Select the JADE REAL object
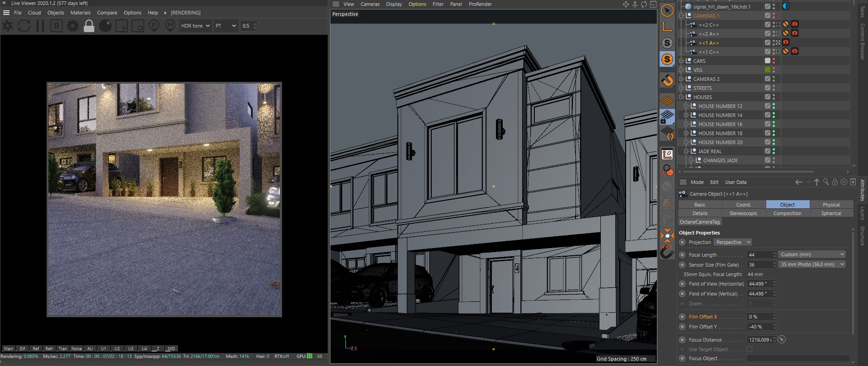 tap(710, 151)
